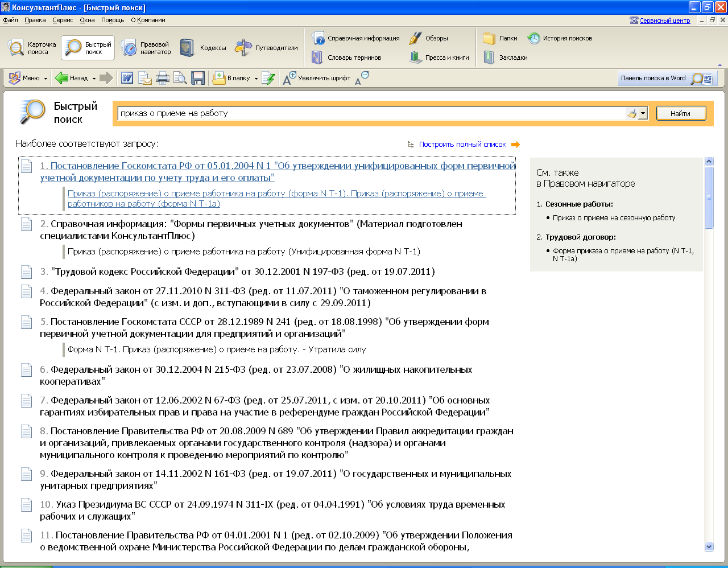
Task: Click the vertical scrollbar thumb
Action: coord(709,197)
